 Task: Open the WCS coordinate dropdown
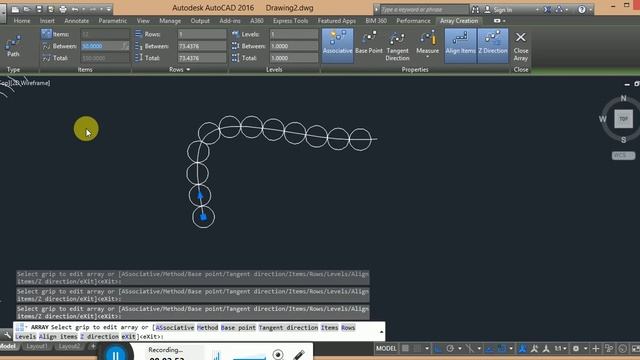point(623,156)
